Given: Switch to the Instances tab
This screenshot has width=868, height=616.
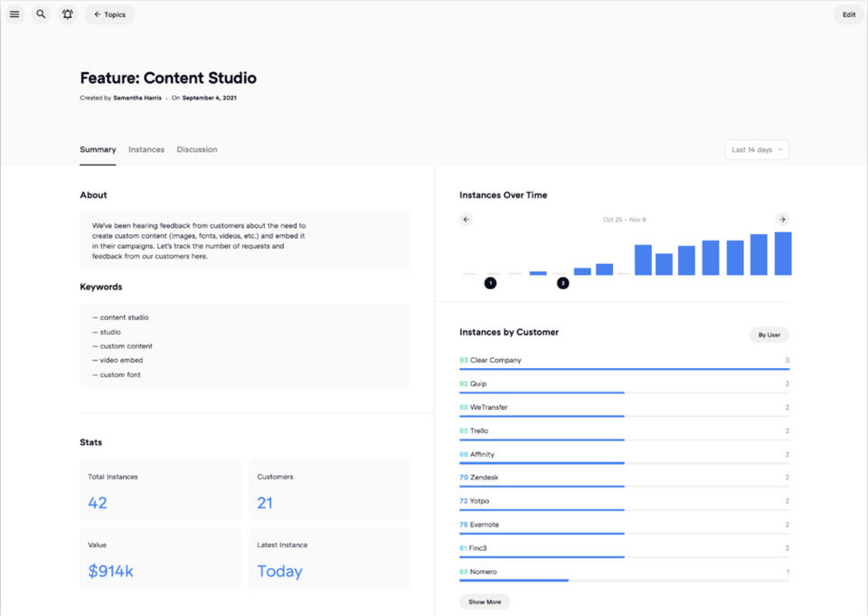Looking at the screenshot, I should point(146,149).
